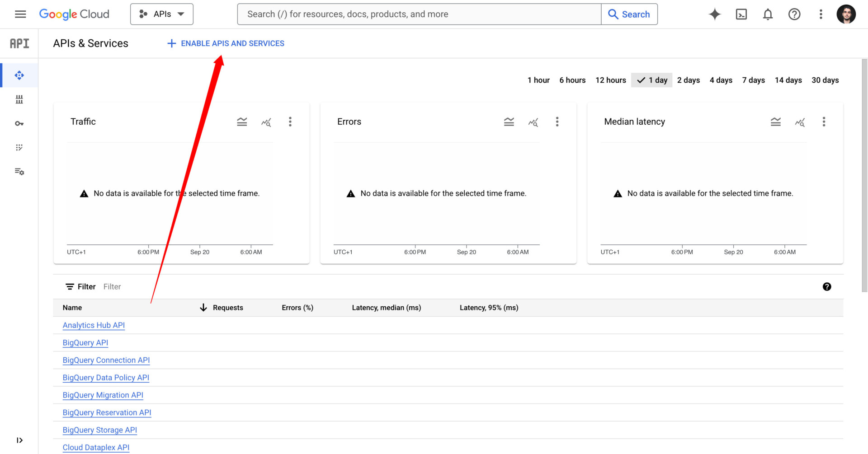This screenshot has width=868, height=454.
Task: Open the Library icon in sidebar
Action: coord(19,99)
